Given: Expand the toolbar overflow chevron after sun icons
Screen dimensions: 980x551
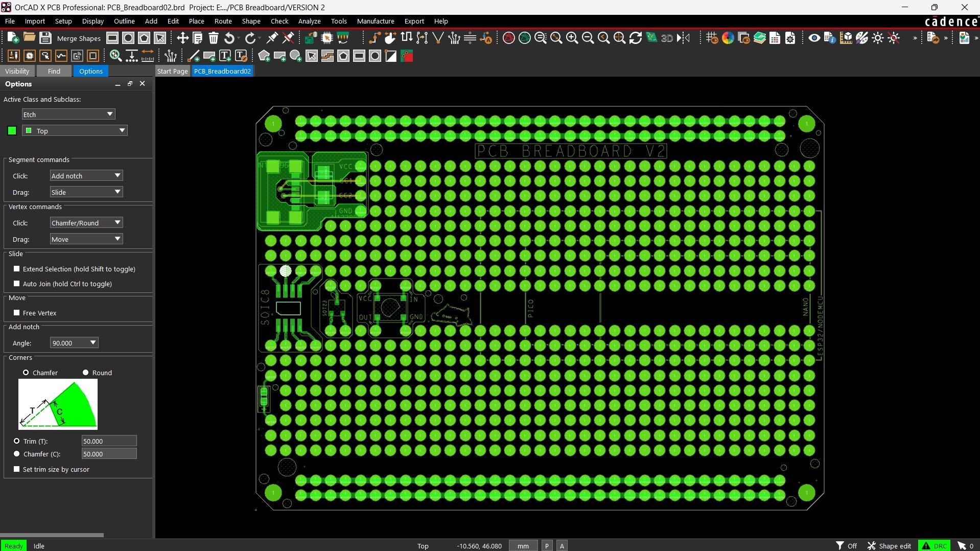Looking at the screenshot, I should coord(915,38).
